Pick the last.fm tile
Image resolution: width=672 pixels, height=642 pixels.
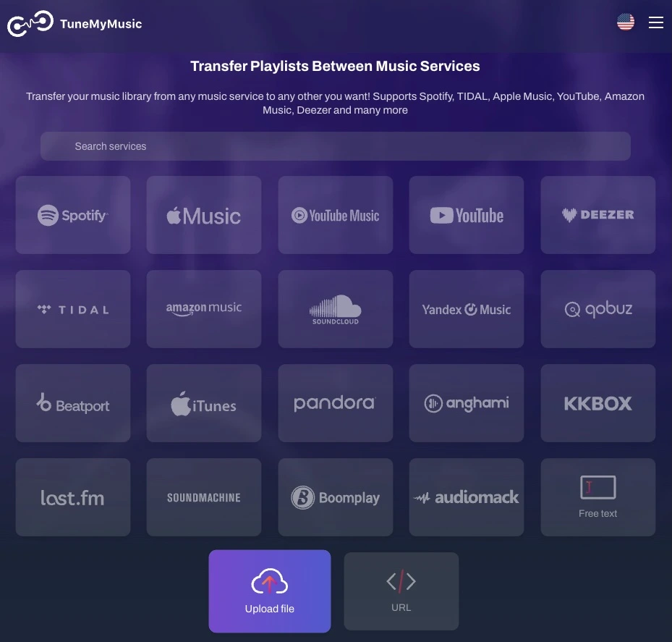tap(73, 497)
